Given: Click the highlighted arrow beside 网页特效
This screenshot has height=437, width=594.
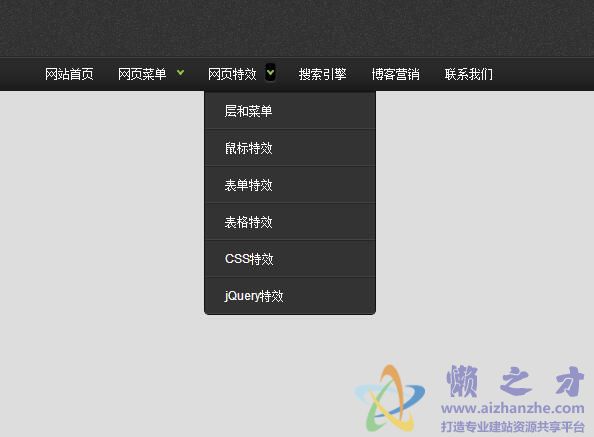Looking at the screenshot, I should click(270, 72).
